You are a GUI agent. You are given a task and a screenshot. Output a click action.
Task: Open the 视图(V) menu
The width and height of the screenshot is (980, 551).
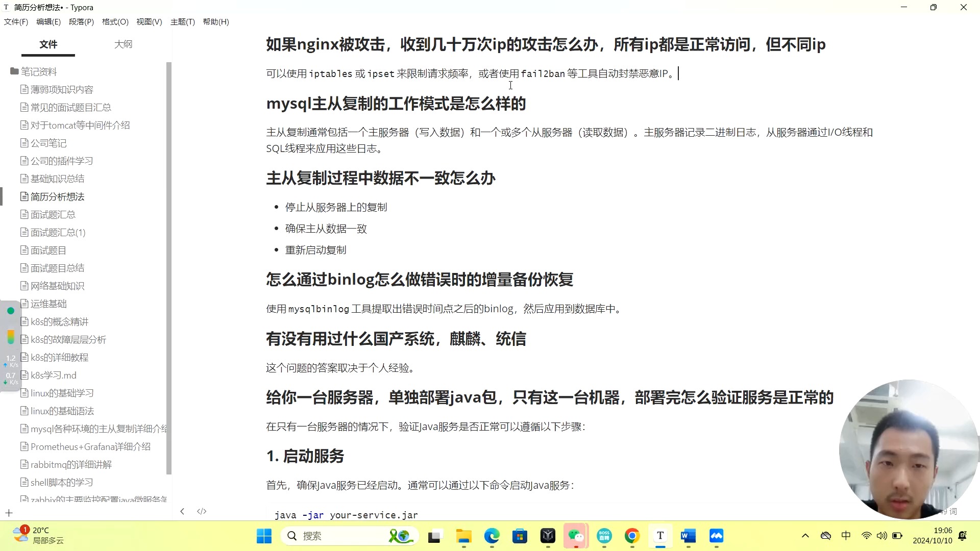(x=149, y=22)
